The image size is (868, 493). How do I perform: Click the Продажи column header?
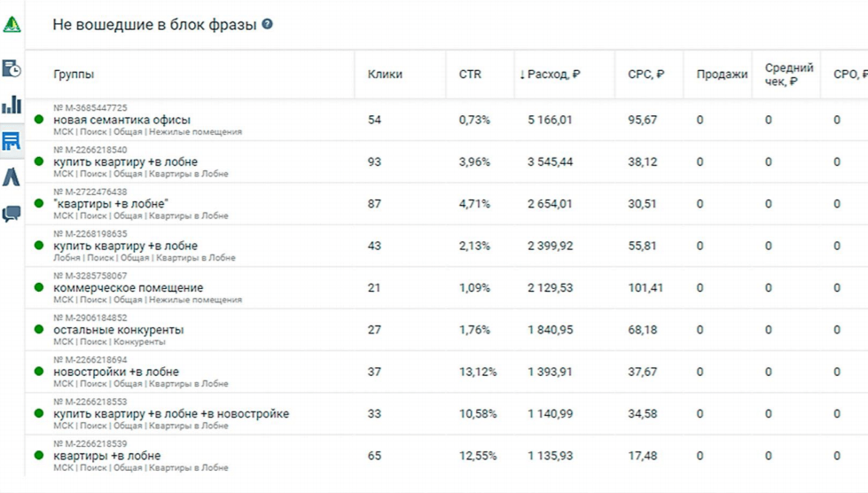click(x=722, y=74)
